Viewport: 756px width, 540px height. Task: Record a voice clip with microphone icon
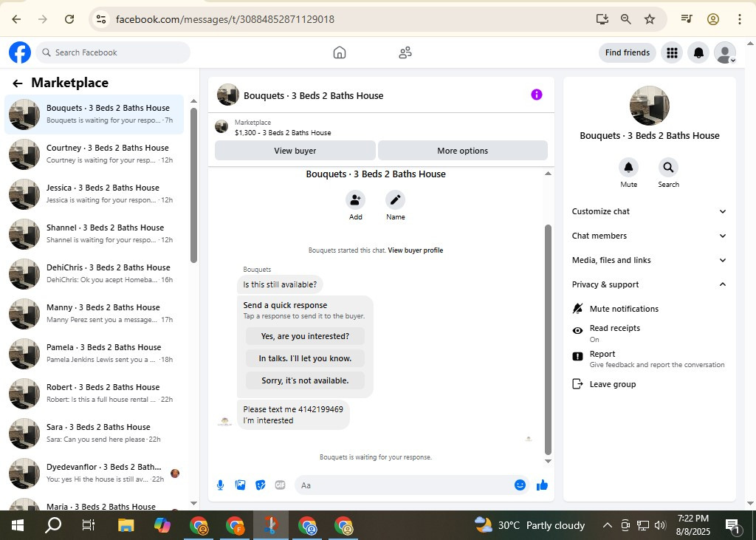[220, 485]
